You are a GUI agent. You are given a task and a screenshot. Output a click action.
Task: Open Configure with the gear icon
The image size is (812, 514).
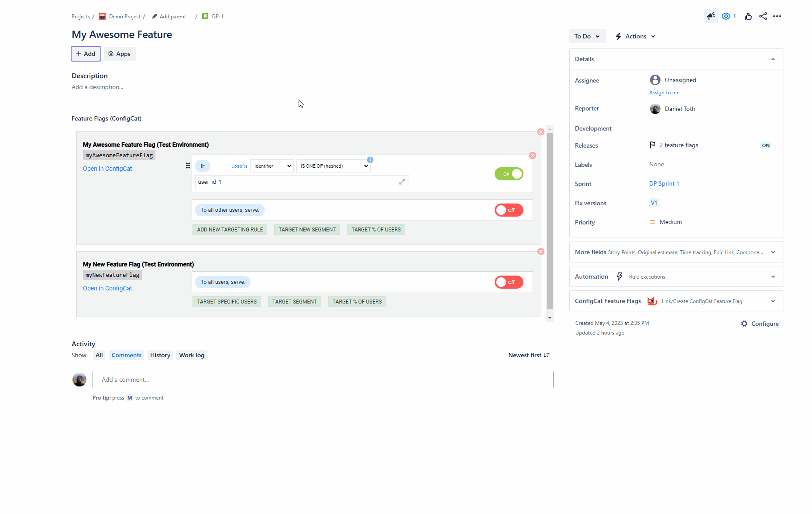(744, 324)
